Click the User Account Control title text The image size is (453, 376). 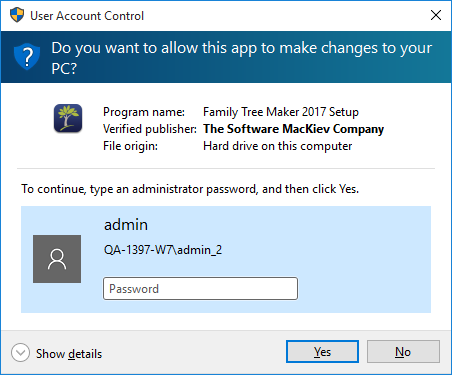point(87,16)
